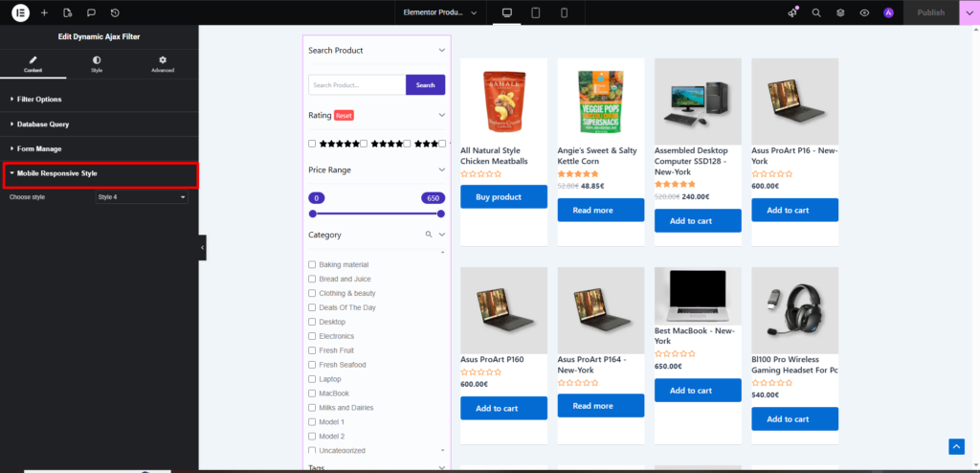
Task: Open the Notes comment icon
Action: tap(91, 12)
